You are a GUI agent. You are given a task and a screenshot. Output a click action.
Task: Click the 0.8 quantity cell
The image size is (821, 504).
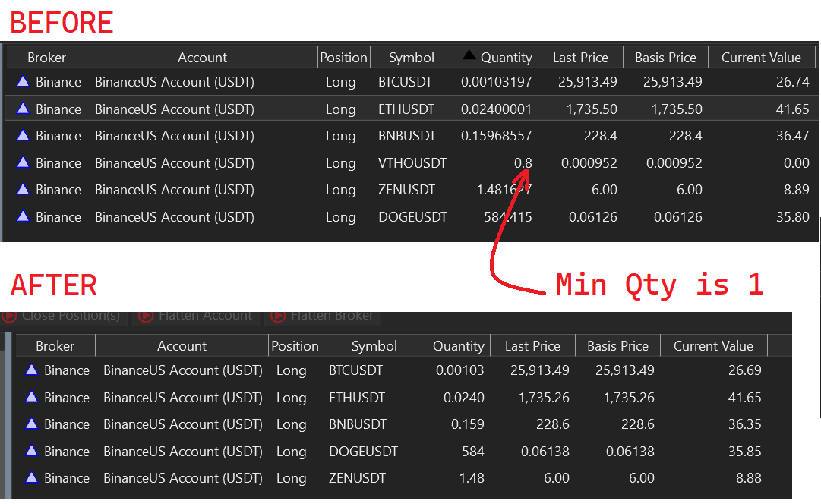(x=523, y=163)
